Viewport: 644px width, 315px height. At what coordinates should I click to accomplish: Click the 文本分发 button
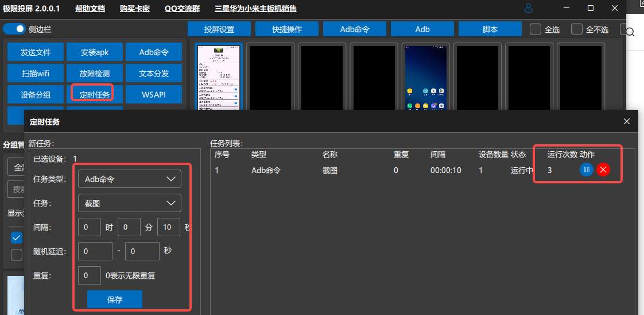pos(154,74)
